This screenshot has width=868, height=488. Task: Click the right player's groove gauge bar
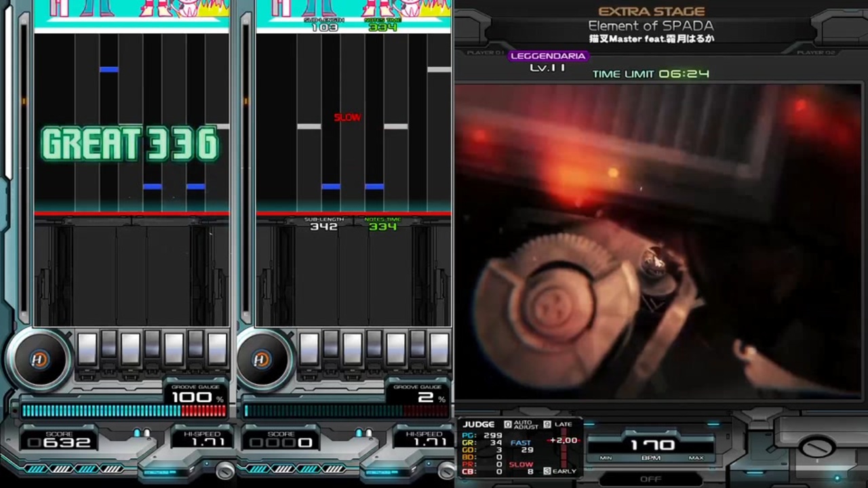[x=347, y=411]
